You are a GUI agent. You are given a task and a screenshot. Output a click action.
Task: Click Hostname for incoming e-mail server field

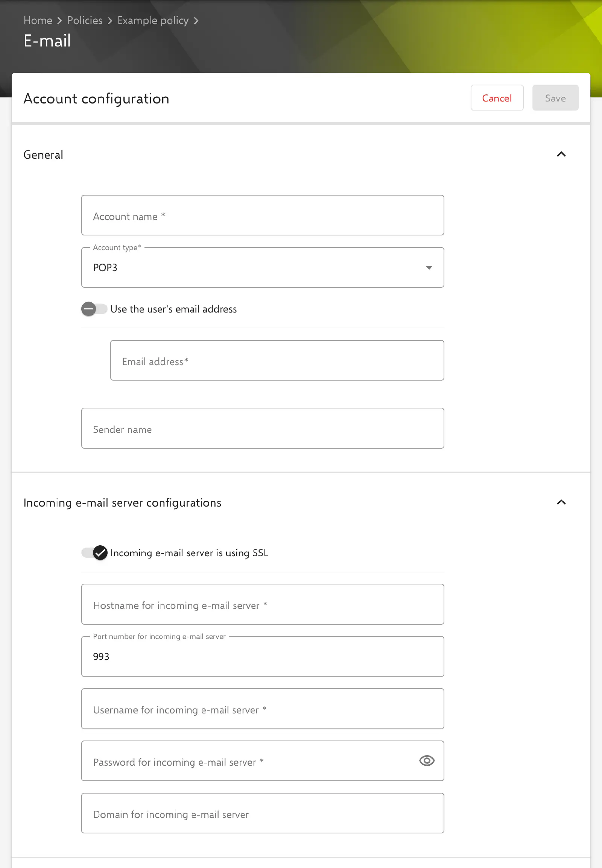[x=263, y=604]
